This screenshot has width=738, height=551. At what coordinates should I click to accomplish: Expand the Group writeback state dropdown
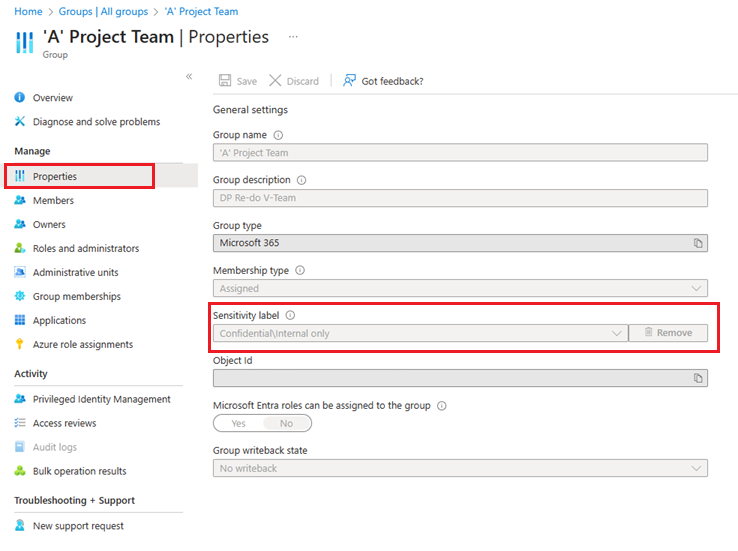pyautogui.click(x=697, y=468)
